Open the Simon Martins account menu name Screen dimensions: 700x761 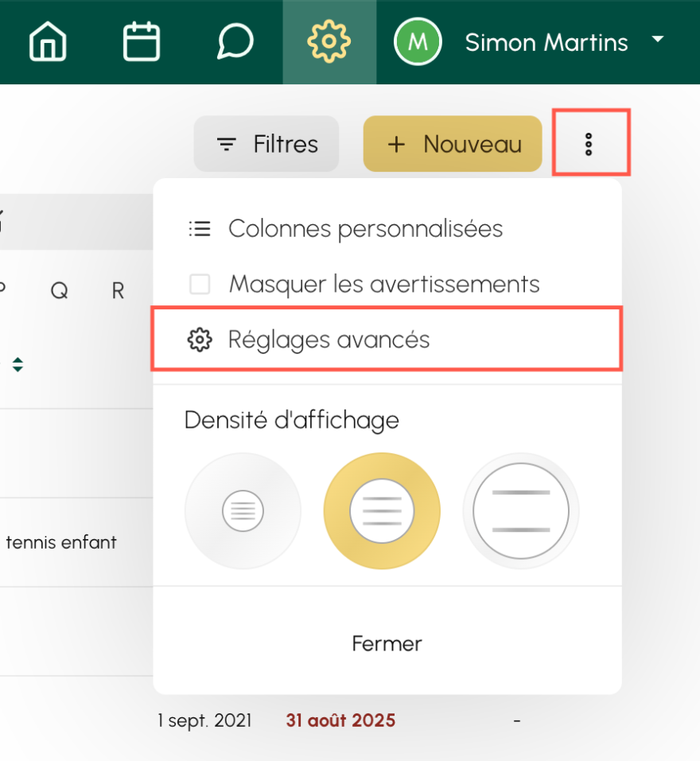tap(546, 42)
